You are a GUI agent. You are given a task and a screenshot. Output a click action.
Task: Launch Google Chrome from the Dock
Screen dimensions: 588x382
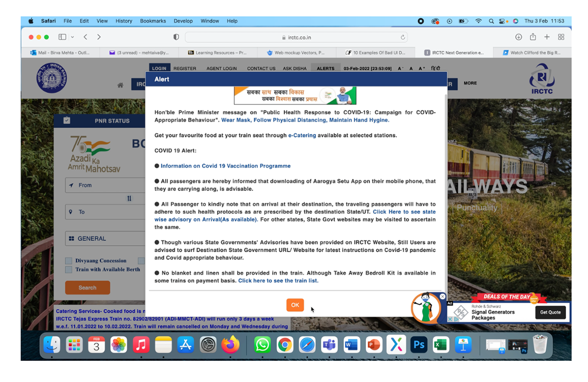[x=285, y=345]
